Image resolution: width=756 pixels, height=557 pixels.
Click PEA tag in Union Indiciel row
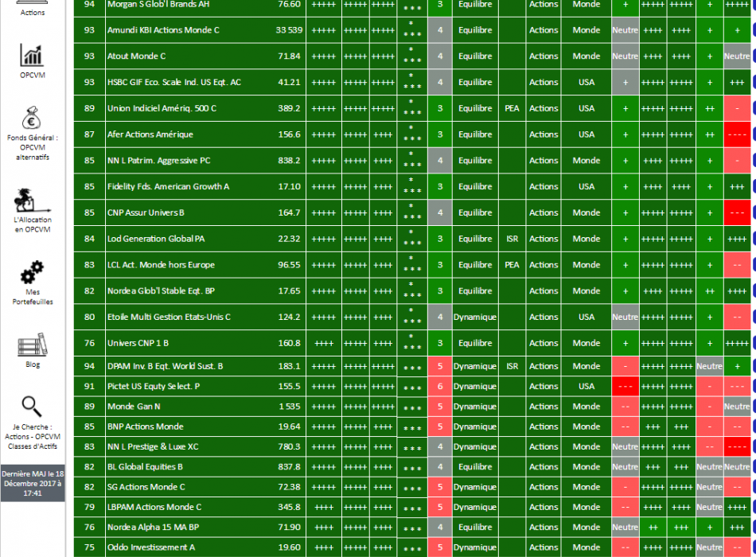tap(512, 108)
